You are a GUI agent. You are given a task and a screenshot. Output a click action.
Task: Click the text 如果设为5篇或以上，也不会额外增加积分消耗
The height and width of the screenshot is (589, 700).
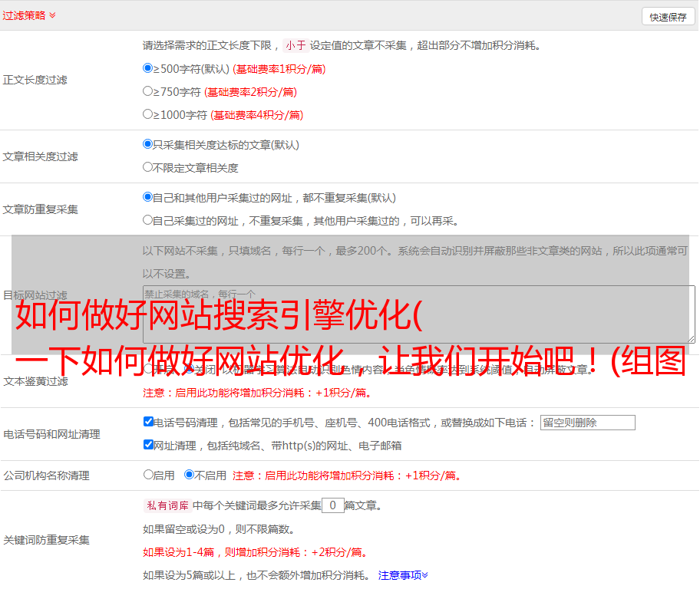click(x=256, y=575)
